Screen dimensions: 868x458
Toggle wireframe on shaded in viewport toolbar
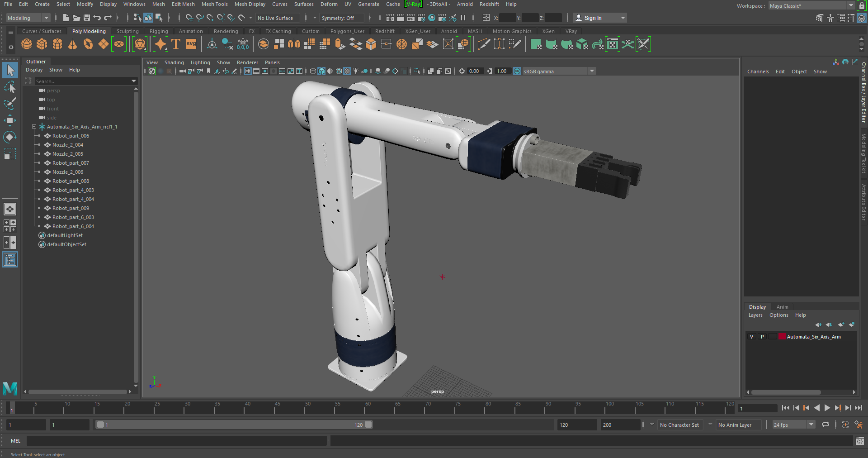tap(339, 71)
